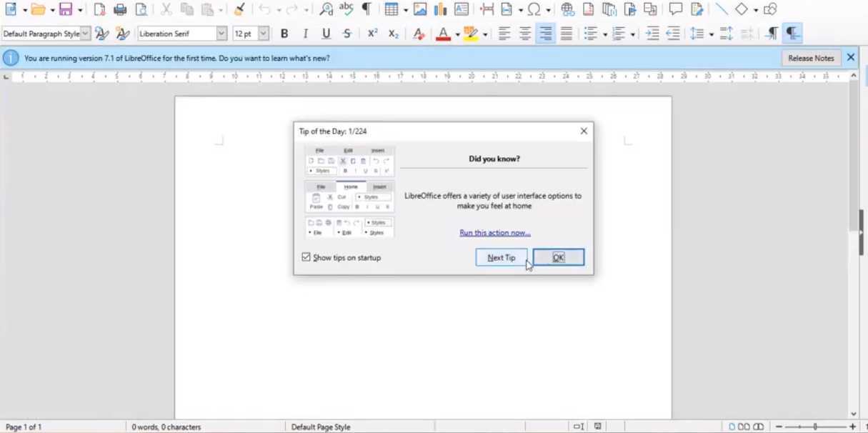
Task: Open the Paragraph Style dropdown
Action: click(86, 34)
